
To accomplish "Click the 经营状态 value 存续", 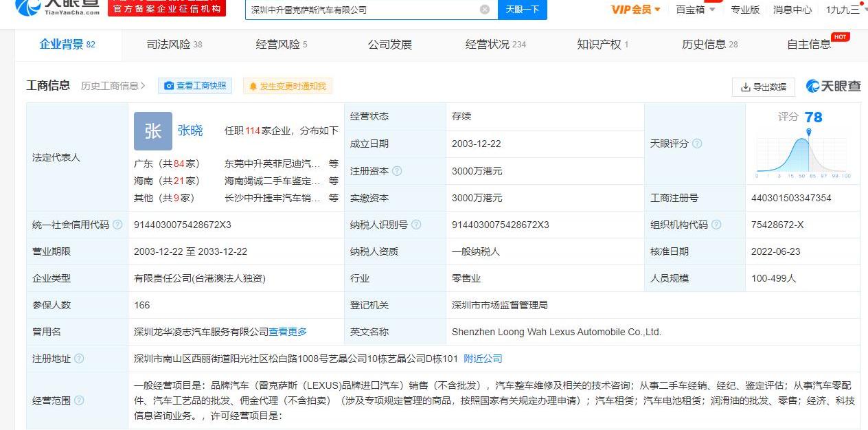I will [x=461, y=116].
